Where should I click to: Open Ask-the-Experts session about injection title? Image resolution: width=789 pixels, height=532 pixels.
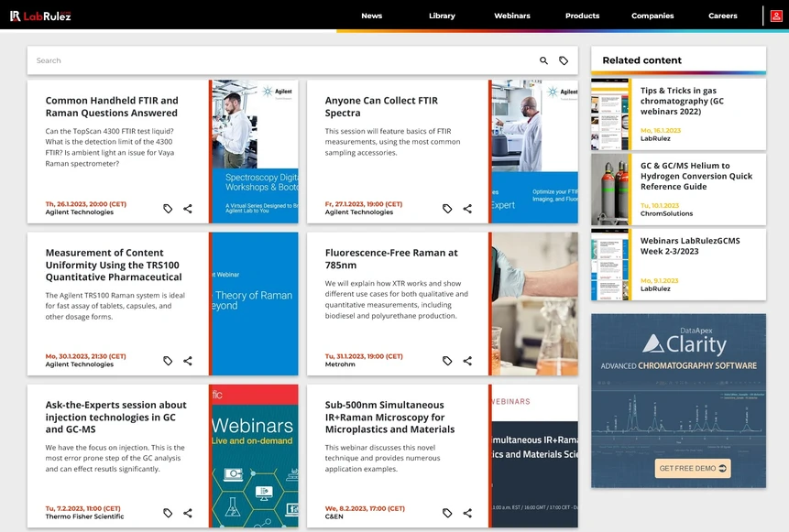[x=115, y=417]
